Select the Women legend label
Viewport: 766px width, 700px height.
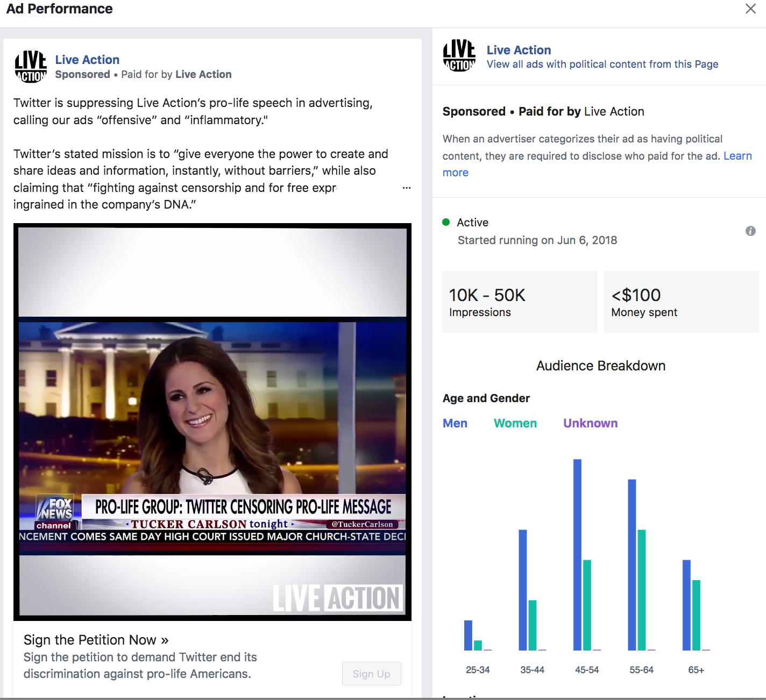[x=515, y=423]
